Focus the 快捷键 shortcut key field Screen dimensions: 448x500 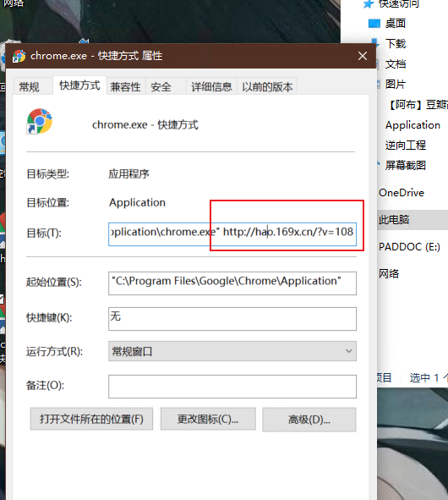[232, 319]
